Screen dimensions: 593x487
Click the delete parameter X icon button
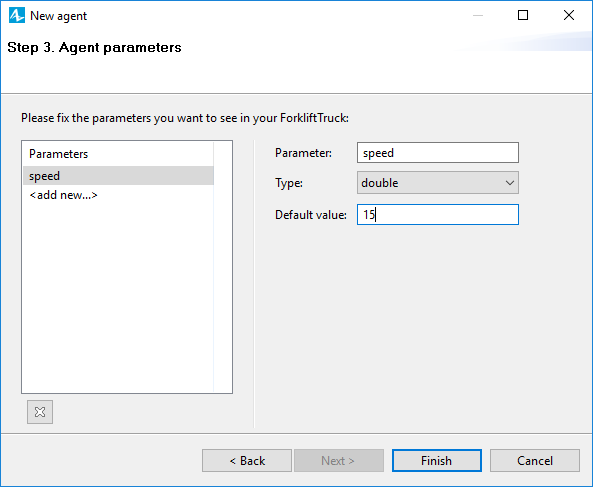(x=40, y=412)
